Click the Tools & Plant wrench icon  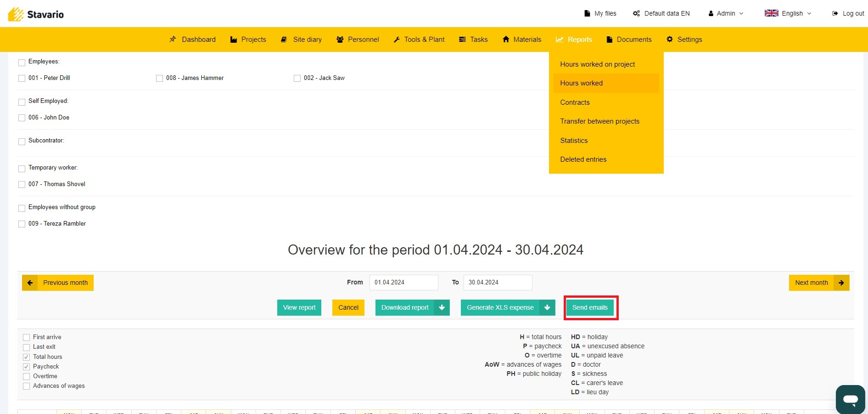click(x=397, y=40)
